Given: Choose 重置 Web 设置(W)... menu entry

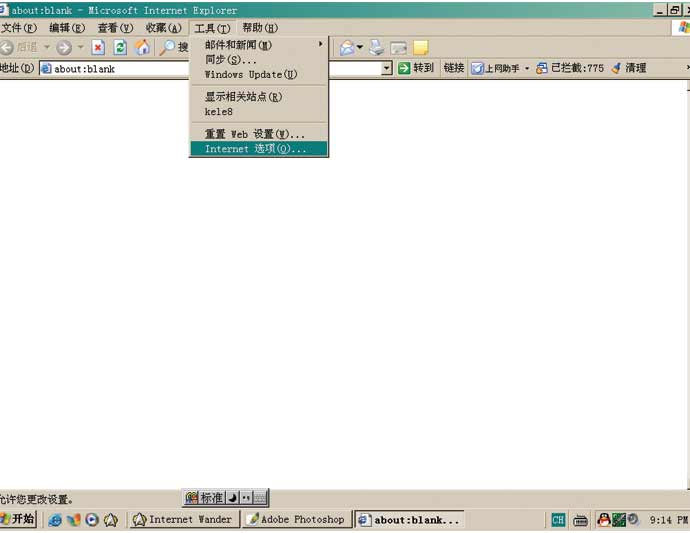Looking at the screenshot, I should point(259,134).
